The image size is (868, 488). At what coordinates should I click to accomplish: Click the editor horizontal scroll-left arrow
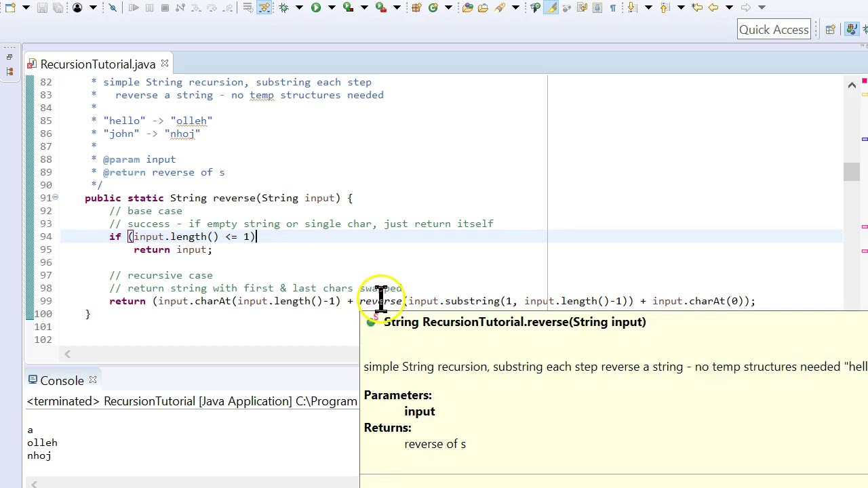(x=67, y=354)
